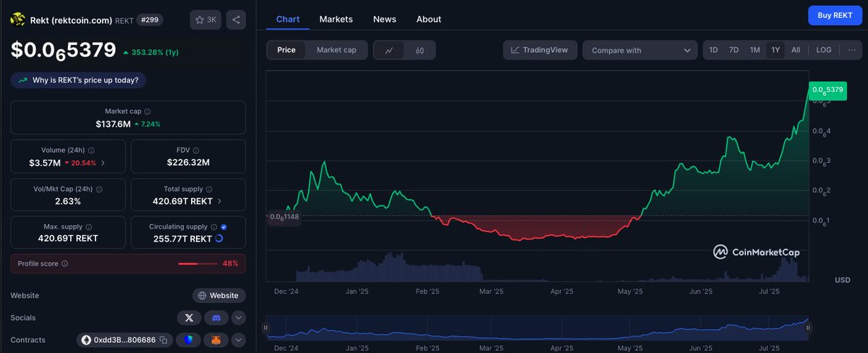Click Why is REKT's price up today
The height and width of the screenshot is (353, 868).
[x=78, y=80]
